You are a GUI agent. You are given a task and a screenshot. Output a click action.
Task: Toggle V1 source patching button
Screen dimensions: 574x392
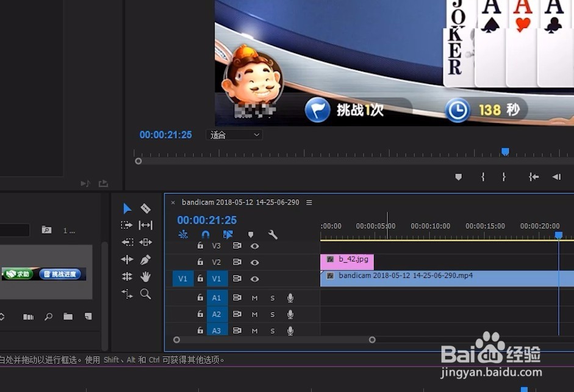(x=182, y=279)
